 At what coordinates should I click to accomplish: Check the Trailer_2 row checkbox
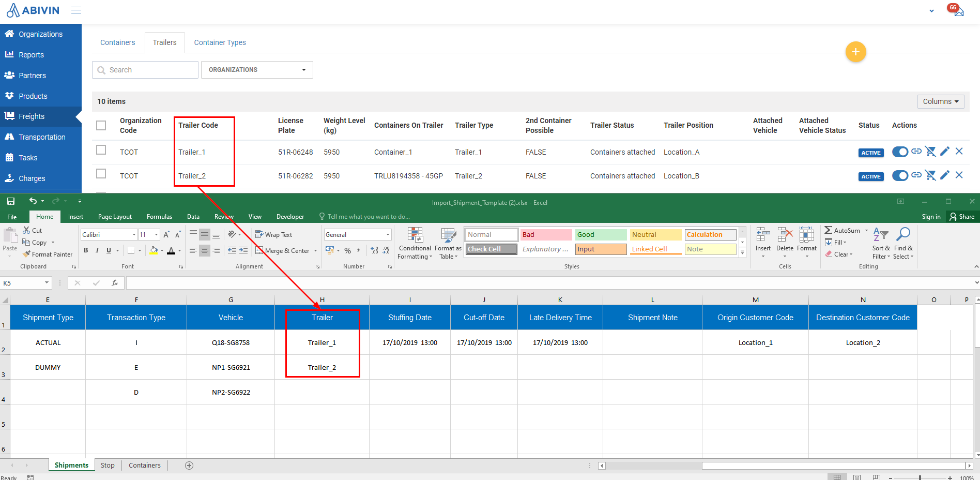(x=101, y=174)
